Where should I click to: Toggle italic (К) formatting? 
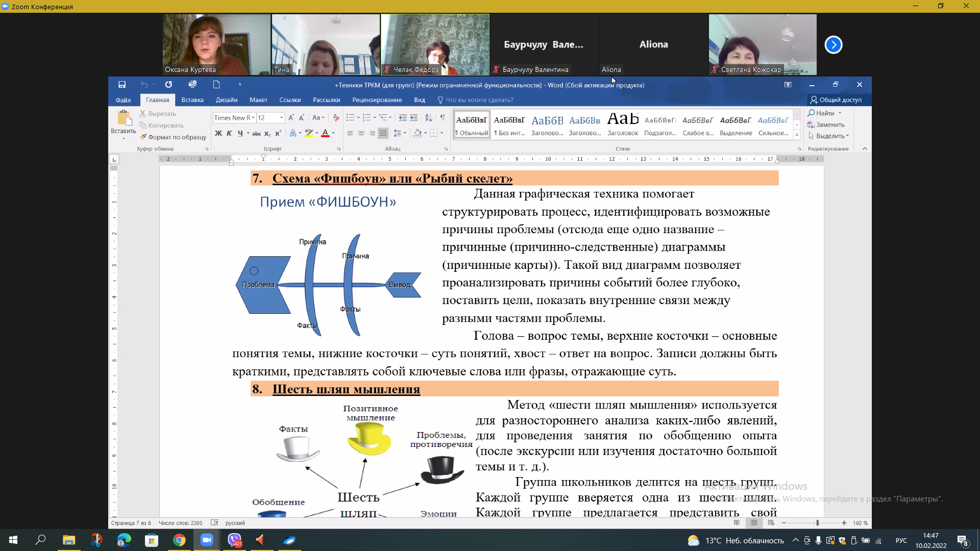pyautogui.click(x=229, y=133)
